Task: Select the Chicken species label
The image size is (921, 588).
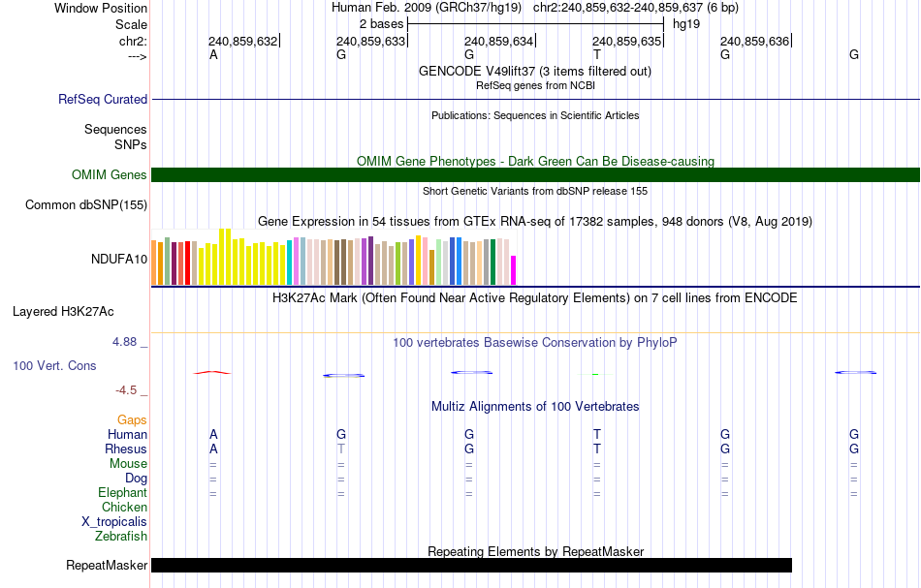Action: click(124, 507)
